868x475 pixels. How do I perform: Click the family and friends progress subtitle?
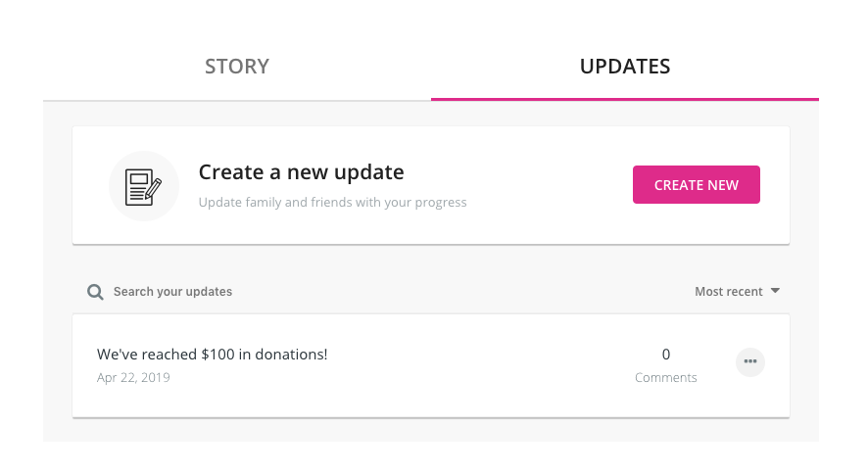333,202
